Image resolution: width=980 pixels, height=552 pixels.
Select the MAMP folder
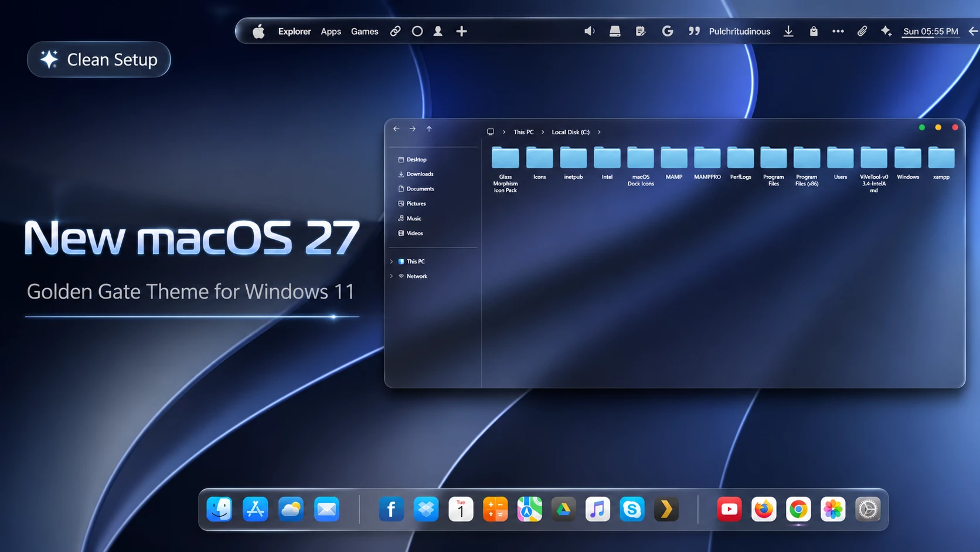click(x=674, y=164)
